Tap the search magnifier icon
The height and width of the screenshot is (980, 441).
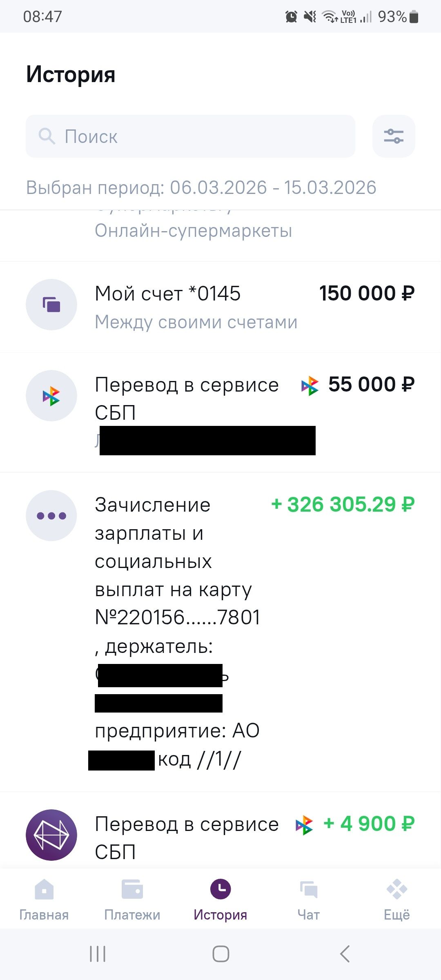point(47,136)
